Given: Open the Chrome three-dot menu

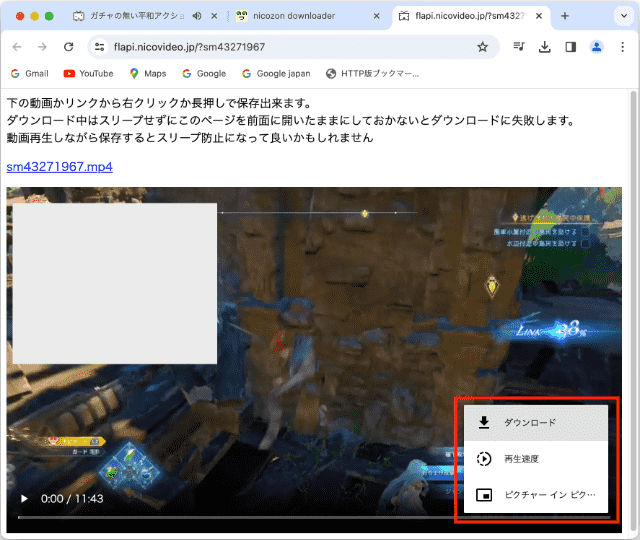Looking at the screenshot, I should (622, 47).
